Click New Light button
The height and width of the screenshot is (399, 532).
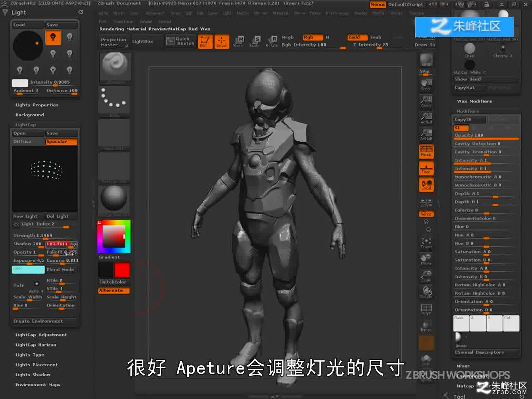tap(28, 217)
